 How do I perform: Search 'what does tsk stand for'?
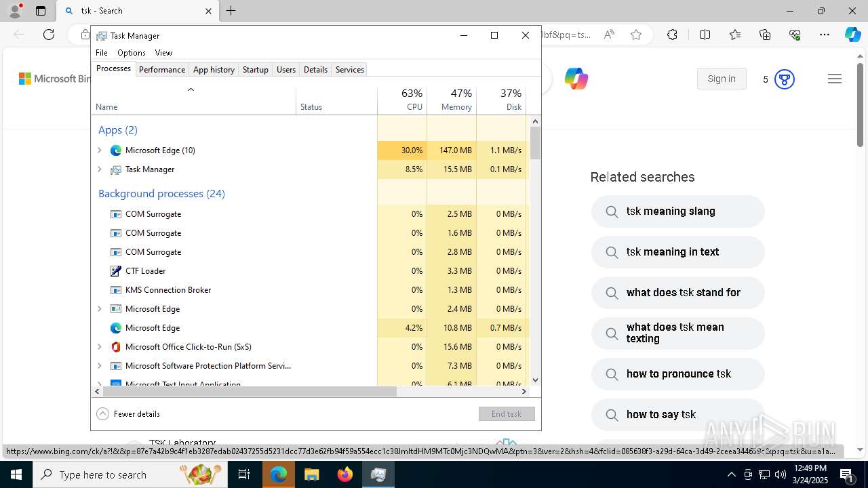pos(678,293)
